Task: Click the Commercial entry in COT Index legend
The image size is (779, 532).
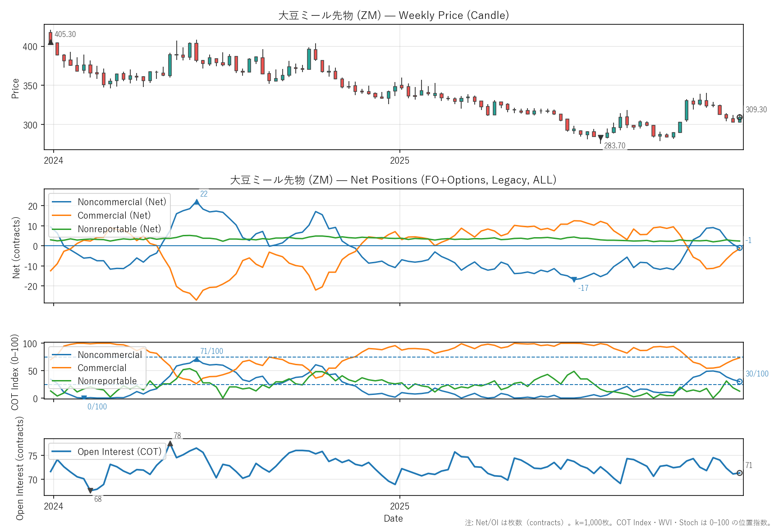Action: (102, 368)
